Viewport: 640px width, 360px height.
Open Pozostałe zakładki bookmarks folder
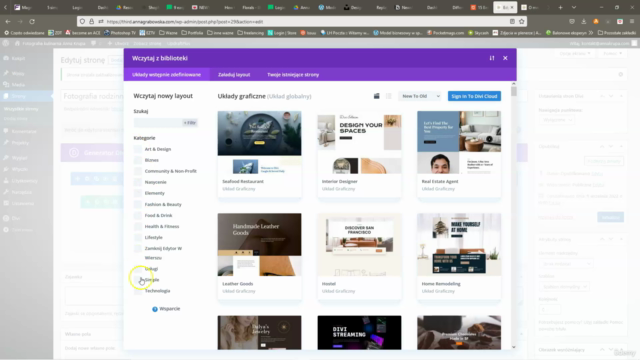pyautogui.click(x=616, y=33)
